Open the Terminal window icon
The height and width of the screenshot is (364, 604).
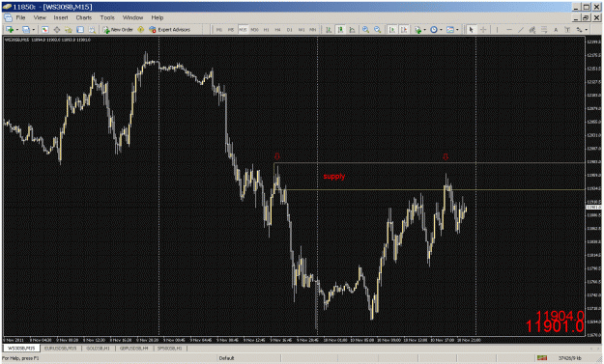click(x=80, y=30)
